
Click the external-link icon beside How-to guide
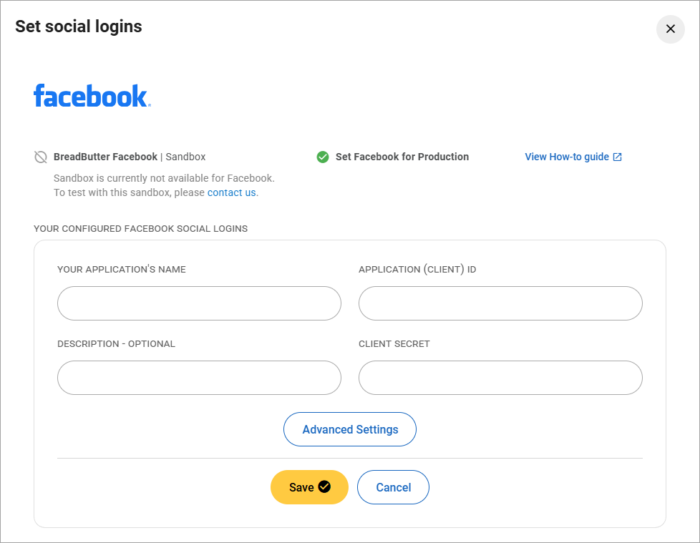coord(617,157)
